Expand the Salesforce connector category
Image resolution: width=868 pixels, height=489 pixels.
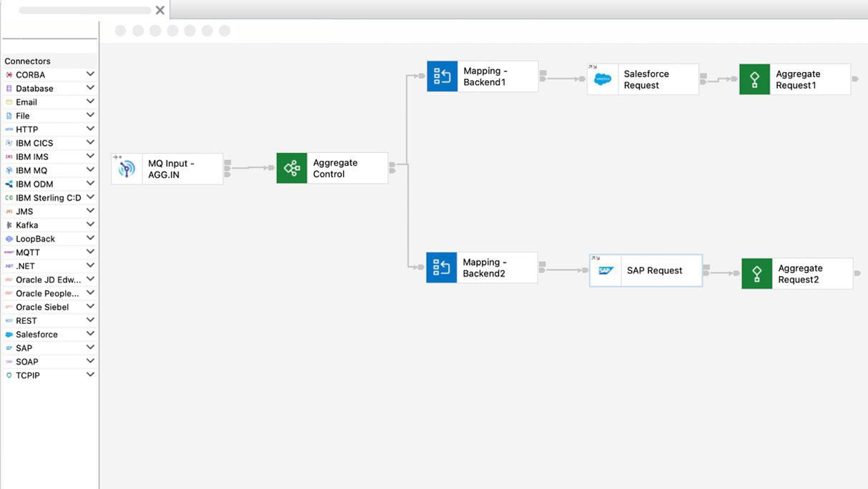click(91, 333)
